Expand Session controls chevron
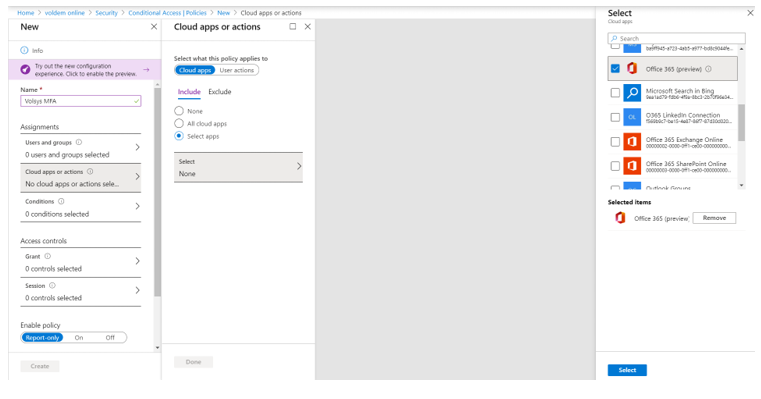761x399 pixels. (137, 290)
